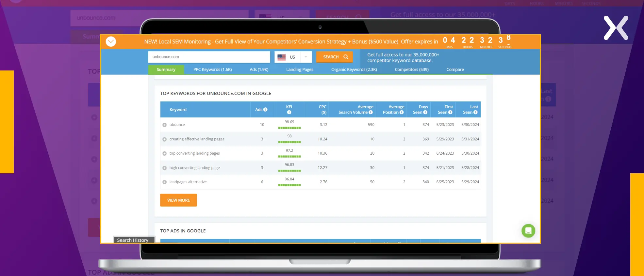Screen dimensions: 644x276
Task: Expand the 'top converting landing pages' row
Action: (165, 154)
